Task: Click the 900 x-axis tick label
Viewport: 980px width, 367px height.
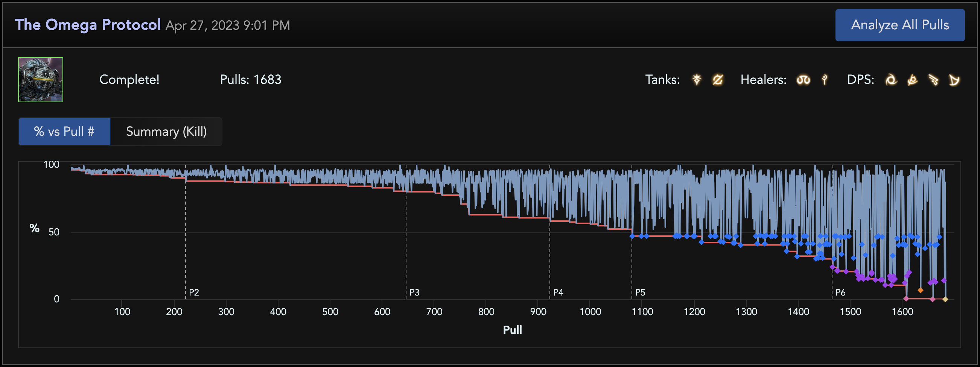Action: (538, 312)
